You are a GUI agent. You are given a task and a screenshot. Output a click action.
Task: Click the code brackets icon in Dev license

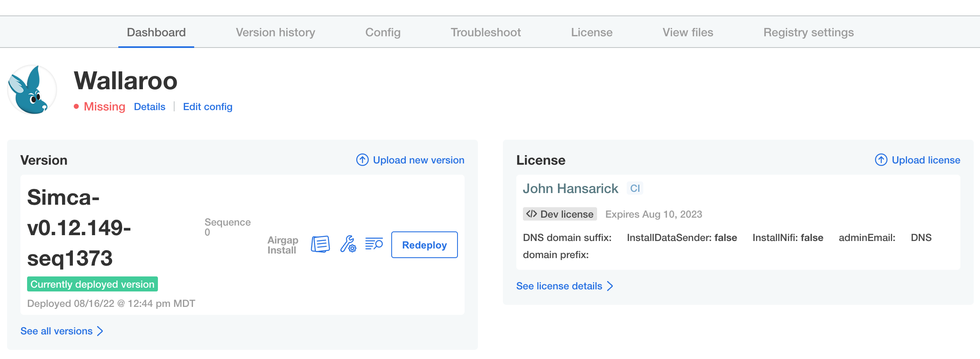click(531, 214)
